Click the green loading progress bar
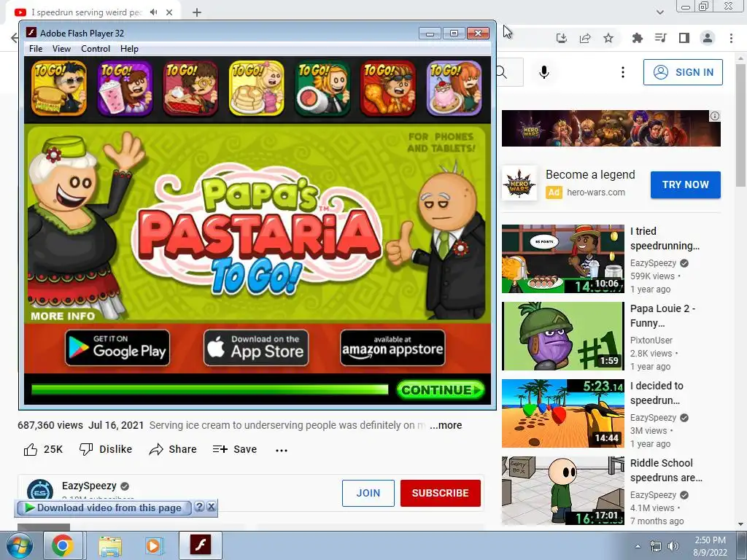This screenshot has width=747, height=560. click(210, 389)
